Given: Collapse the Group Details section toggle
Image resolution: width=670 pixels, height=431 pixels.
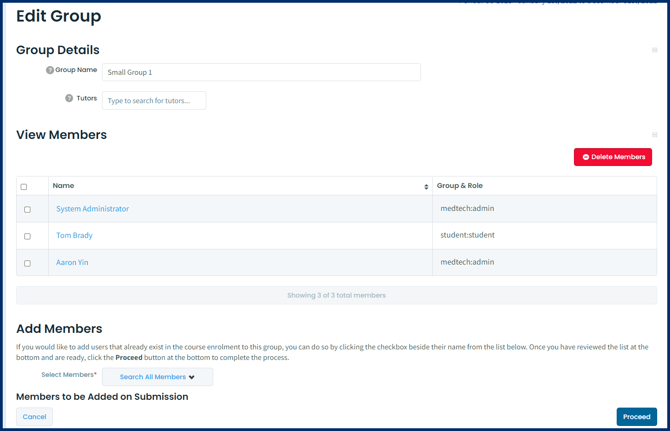Looking at the screenshot, I should tap(654, 50).
